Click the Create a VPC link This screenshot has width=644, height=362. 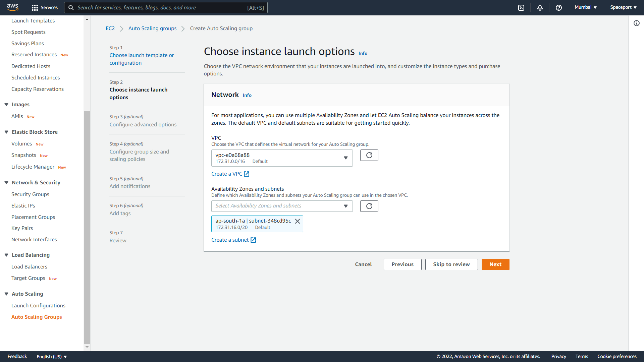227,174
